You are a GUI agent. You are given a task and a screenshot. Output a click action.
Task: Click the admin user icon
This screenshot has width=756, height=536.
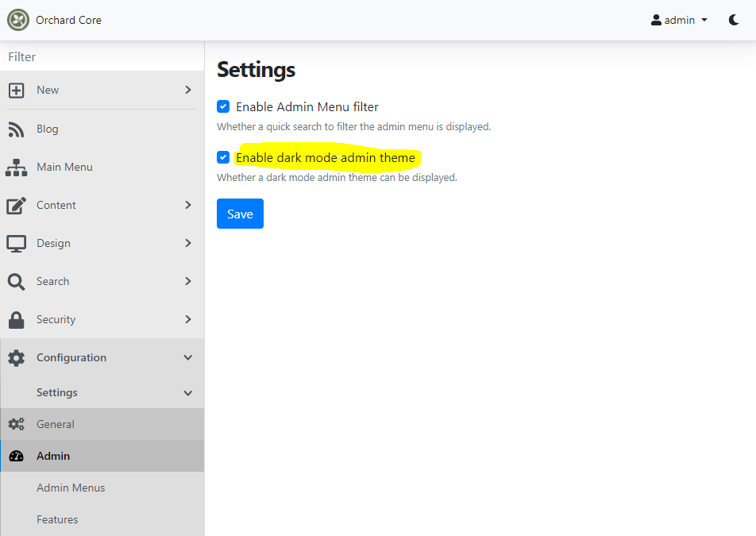656,20
